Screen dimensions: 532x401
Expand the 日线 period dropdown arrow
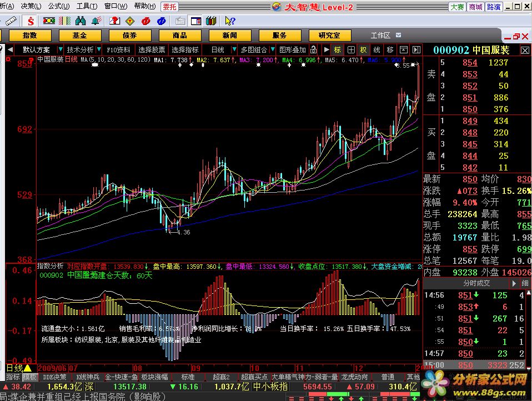234,50
